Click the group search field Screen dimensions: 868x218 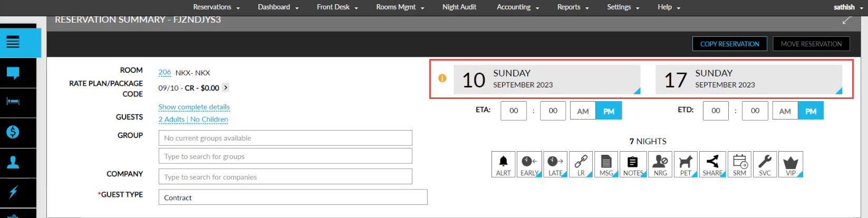pyautogui.click(x=285, y=156)
